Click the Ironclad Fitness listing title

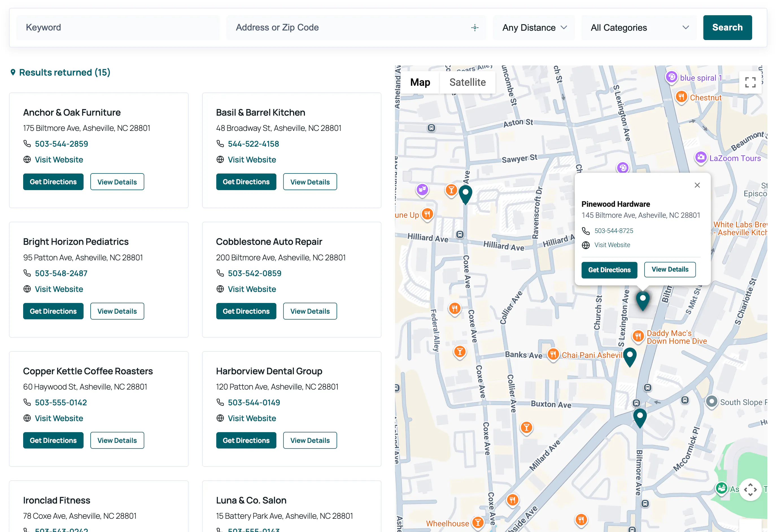coord(56,500)
